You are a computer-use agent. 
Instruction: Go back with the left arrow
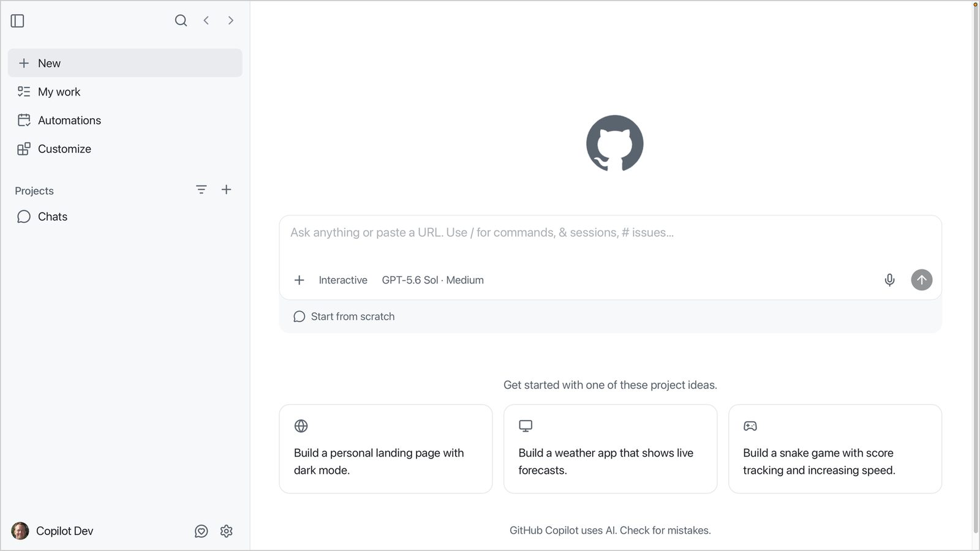206,20
